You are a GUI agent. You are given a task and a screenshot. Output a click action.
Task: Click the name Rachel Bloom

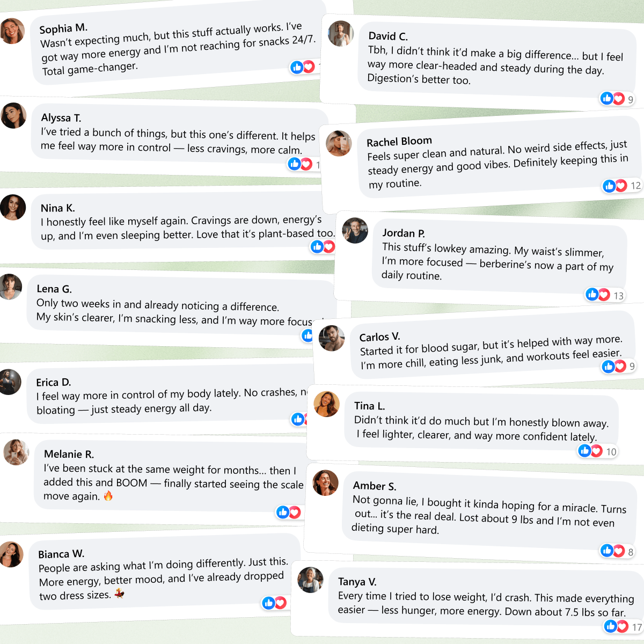tap(399, 142)
